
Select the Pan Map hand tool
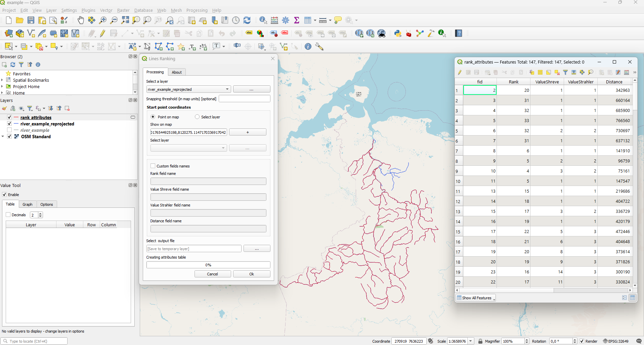point(81,20)
